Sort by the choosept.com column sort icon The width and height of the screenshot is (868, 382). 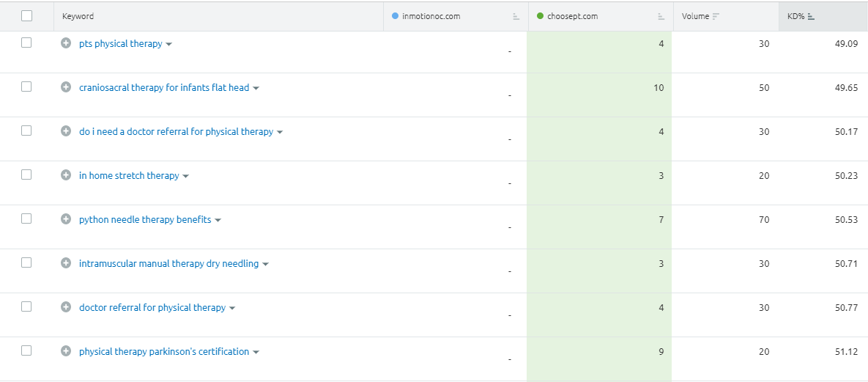[x=661, y=16]
